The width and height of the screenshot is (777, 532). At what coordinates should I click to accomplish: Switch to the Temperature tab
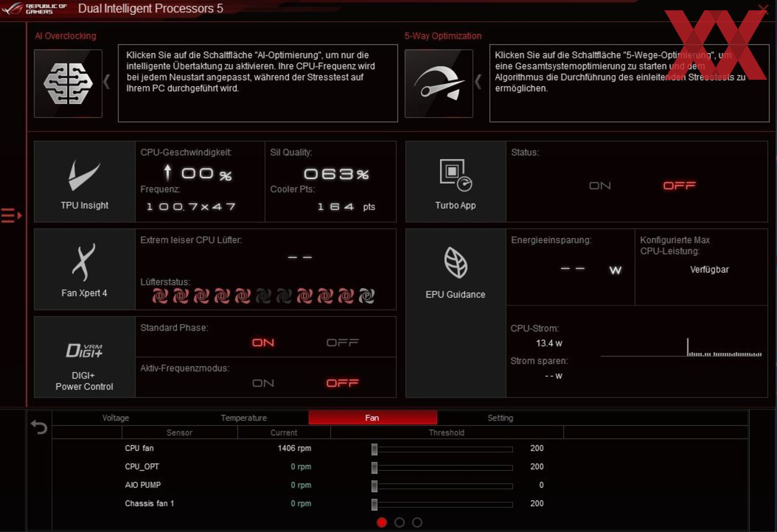244,418
